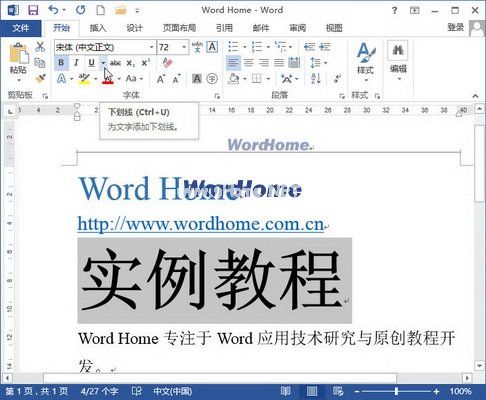Collapse the ribbon with the chevron

point(475,96)
